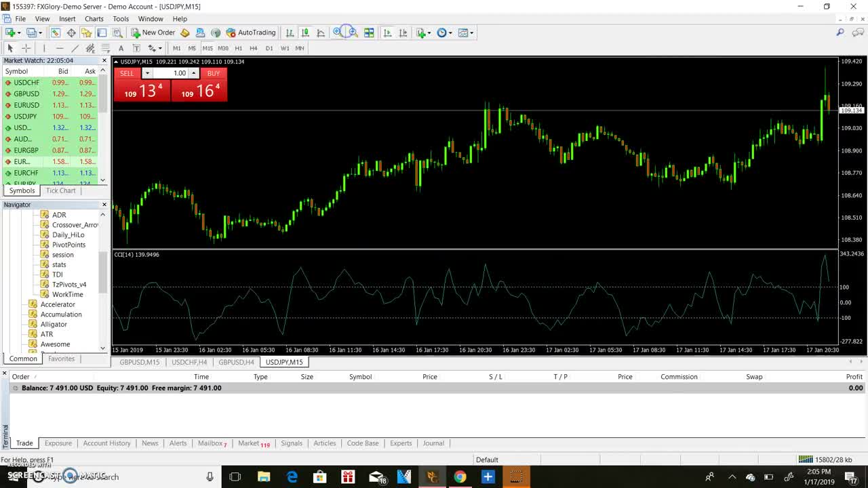Click the New Order button
The image size is (868, 488).
153,33
